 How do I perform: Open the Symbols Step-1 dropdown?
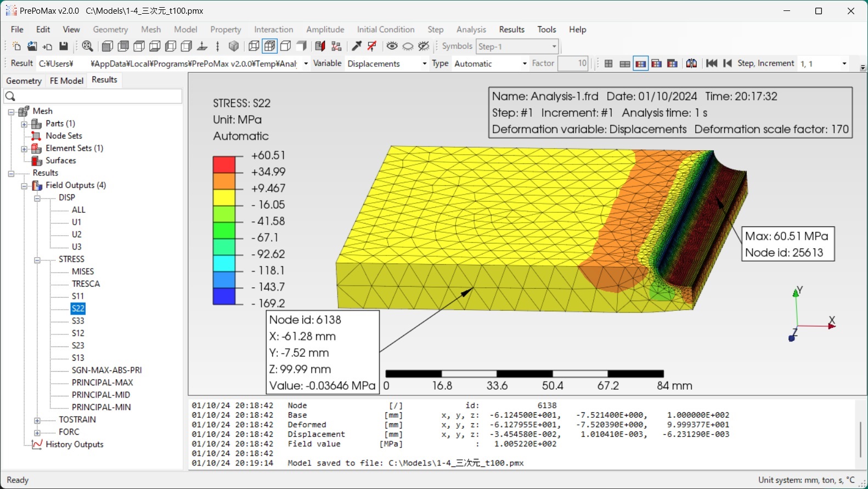point(517,47)
